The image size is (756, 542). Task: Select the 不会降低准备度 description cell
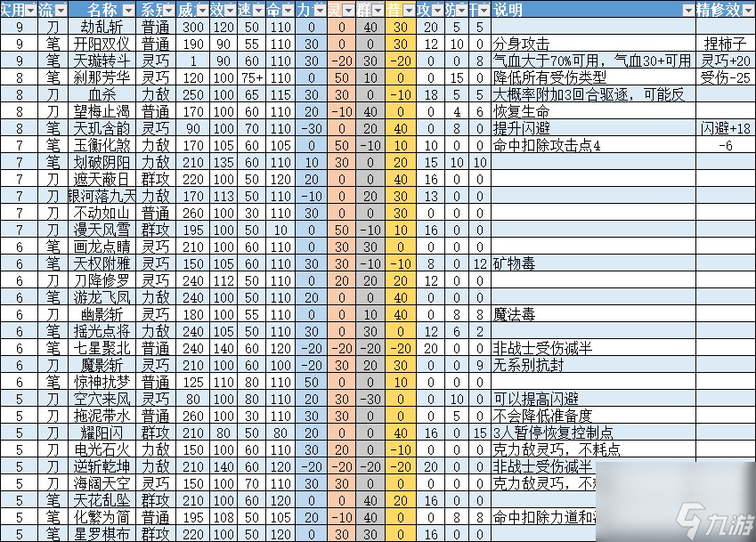(x=593, y=416)
